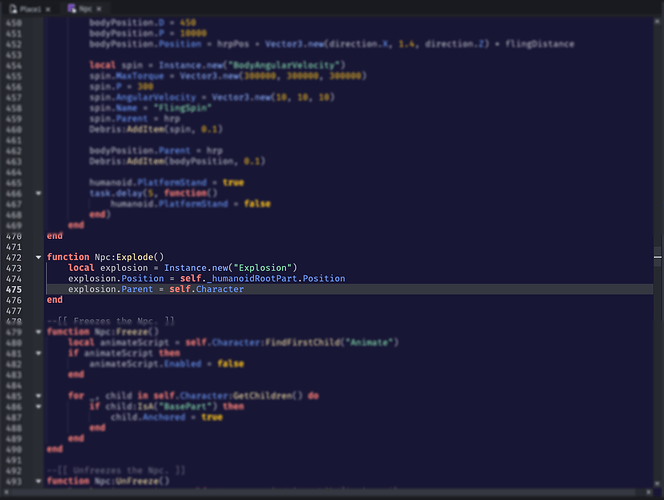664x500 pixels.
Task: Collapse the task.delay block on line 466
Action: [x=38, y=193]
